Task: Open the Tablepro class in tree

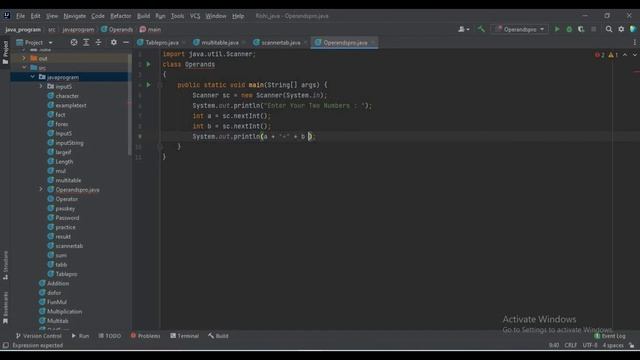Action: [66, 274]
